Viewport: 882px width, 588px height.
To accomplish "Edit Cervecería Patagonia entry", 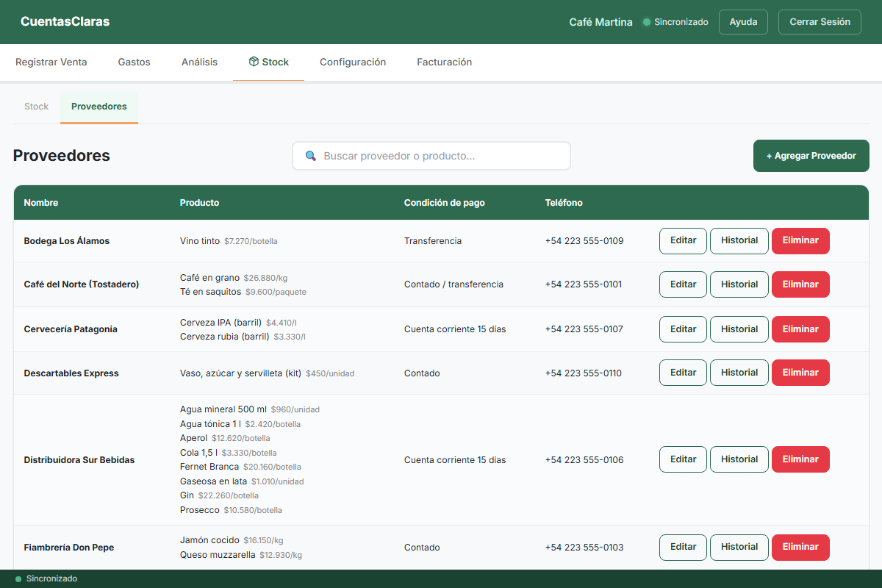I will (x=683, y=329).
